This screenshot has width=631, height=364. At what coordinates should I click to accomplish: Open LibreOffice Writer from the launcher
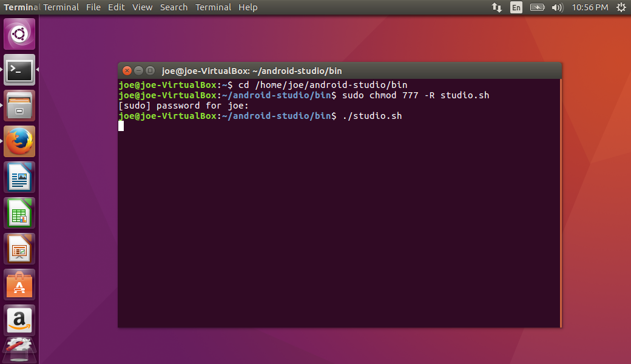point(19,177)
